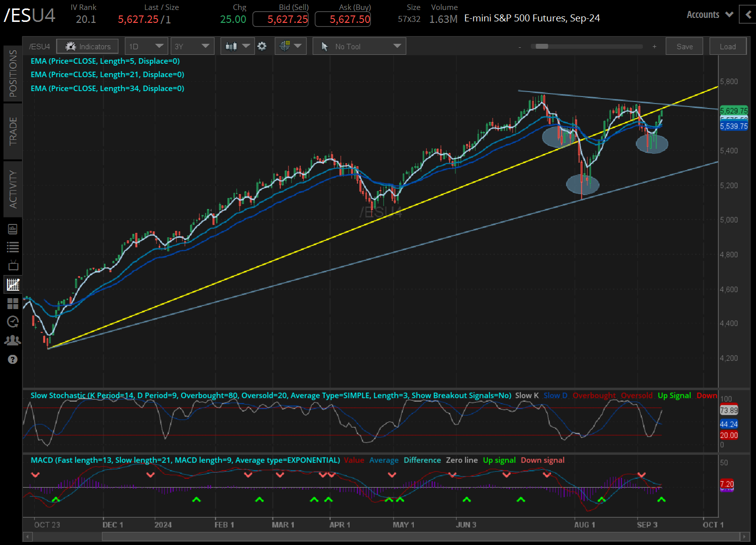Click the help question mark icon
The width and height of the screenshot is (756, 545).
(13, 359)
